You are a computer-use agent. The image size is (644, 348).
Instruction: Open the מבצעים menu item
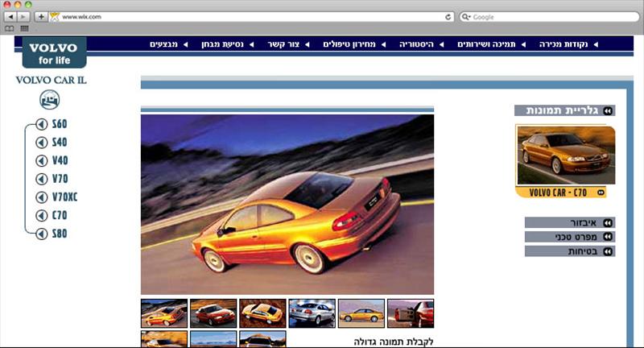[164, 44]
